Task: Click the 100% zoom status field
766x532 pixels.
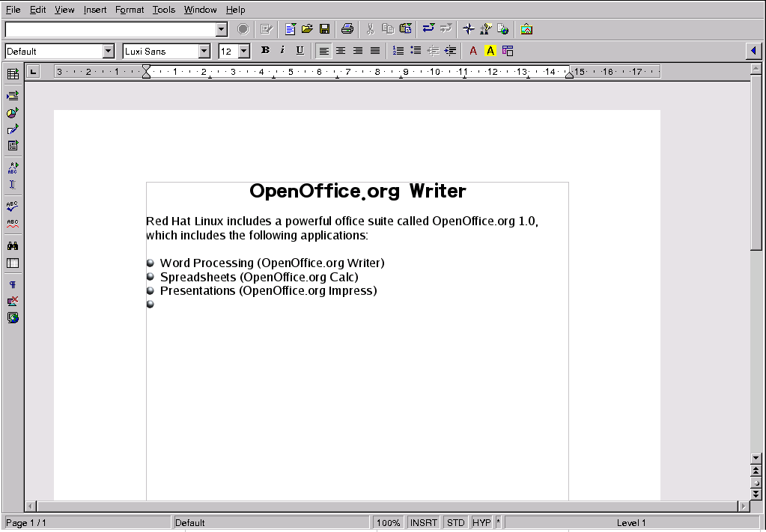Action: [388, 522]
